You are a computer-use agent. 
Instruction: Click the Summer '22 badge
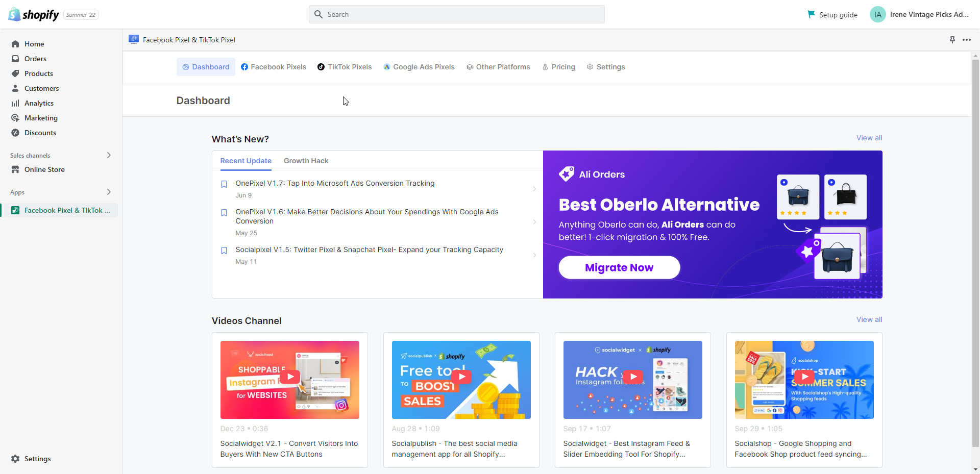pyautogui.click(x=81, y=15)
